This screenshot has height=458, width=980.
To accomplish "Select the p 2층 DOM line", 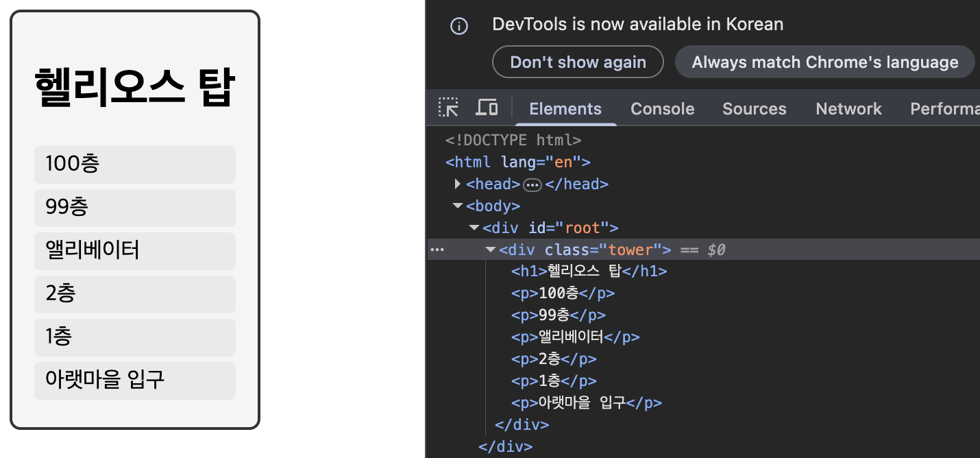I will tap(554, 359).
